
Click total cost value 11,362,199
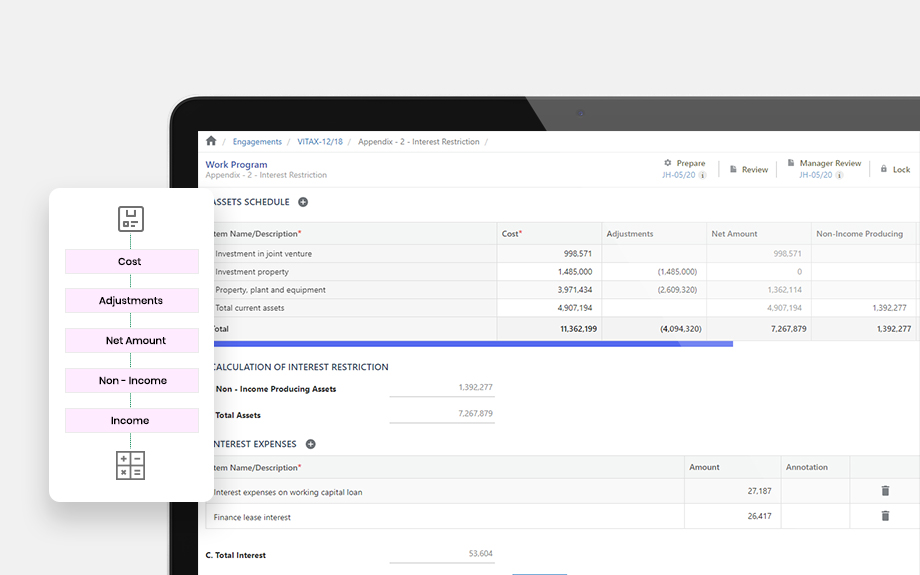(579, 329)
